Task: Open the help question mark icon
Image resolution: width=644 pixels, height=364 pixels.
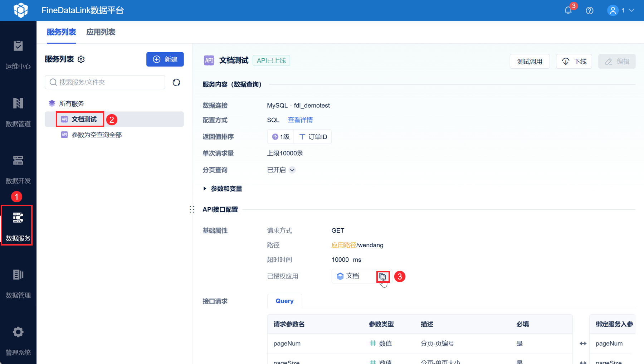Action: [590, 10]
